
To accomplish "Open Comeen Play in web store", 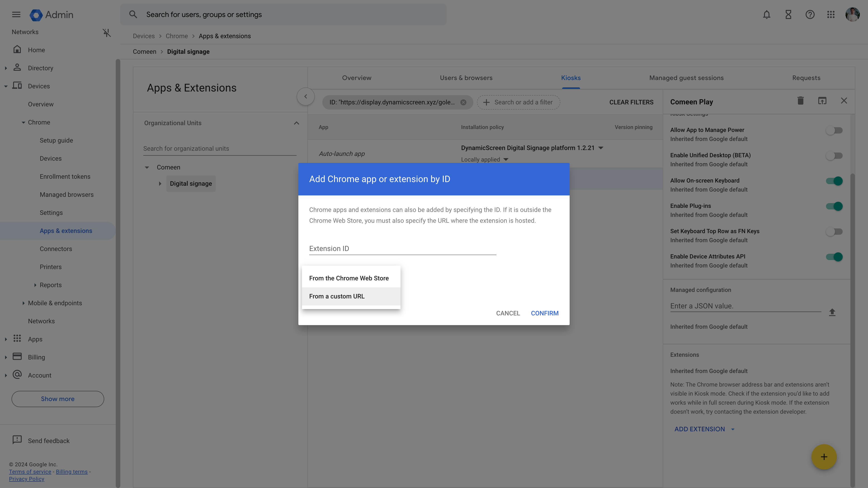I will click(x=822, y=101).
